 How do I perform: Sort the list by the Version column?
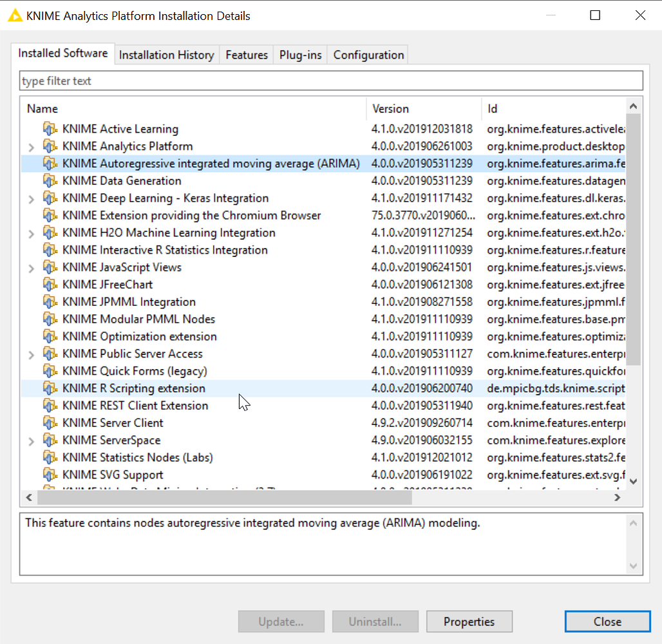click(391, 108)
